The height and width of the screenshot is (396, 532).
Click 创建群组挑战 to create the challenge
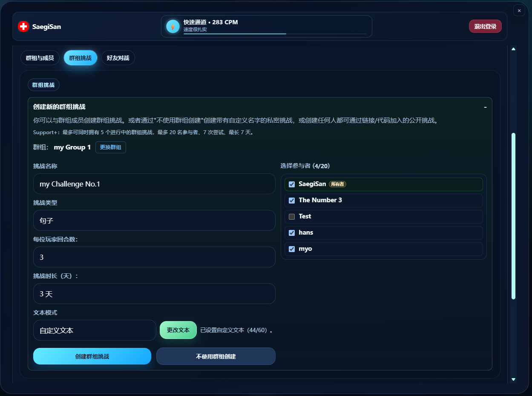(92, 356)
